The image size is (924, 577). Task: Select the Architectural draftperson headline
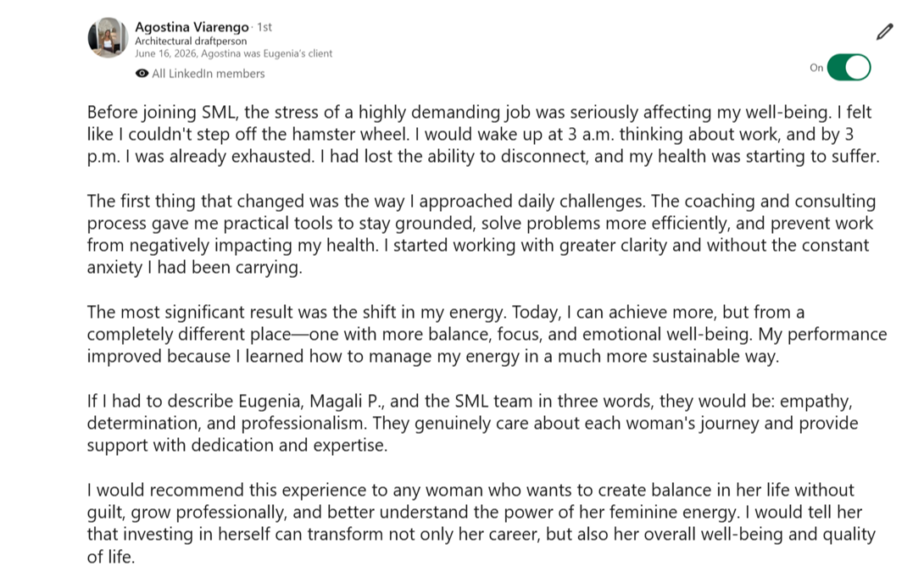click(x=191, y=42)
